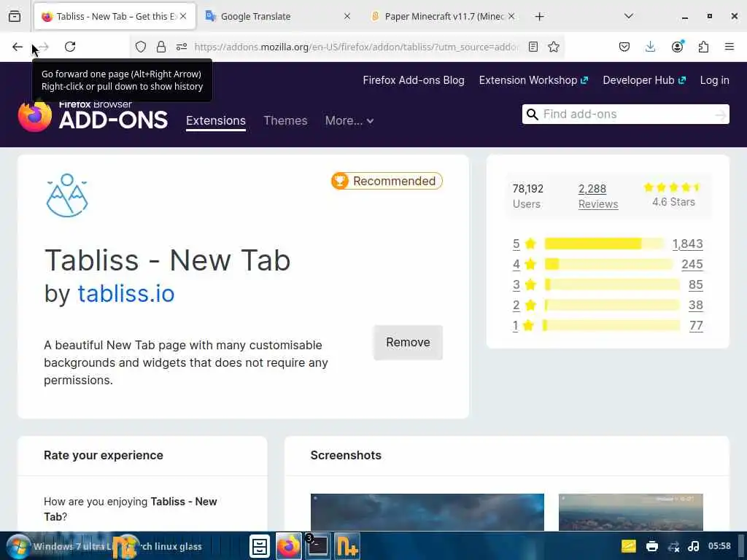Switch to Firefox in the taskbar
Image resolution: width=747 pixels, height=560 pixels.
tap(288, 546)
